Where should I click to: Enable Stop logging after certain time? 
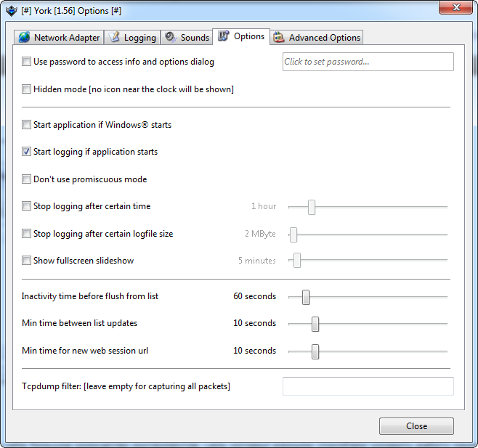tap(27, 206)
